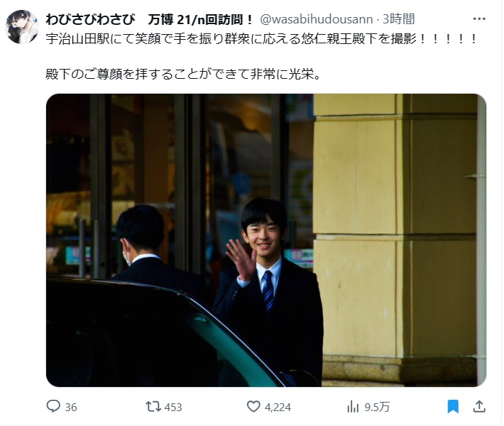Screen dimensions: 504x426
Task: Click the 3時間 timestamp
Action: [x=399, y=19]
